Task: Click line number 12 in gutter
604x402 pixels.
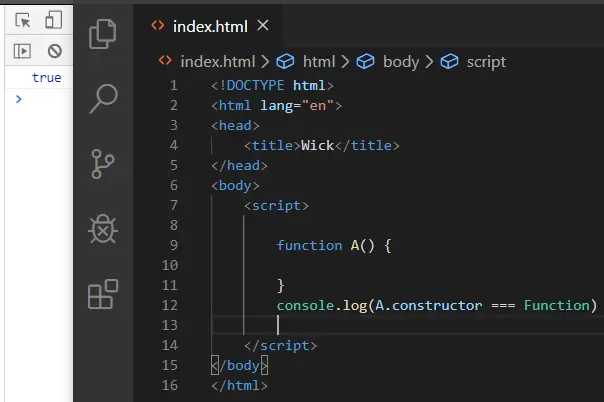Action: pos(169,305)
